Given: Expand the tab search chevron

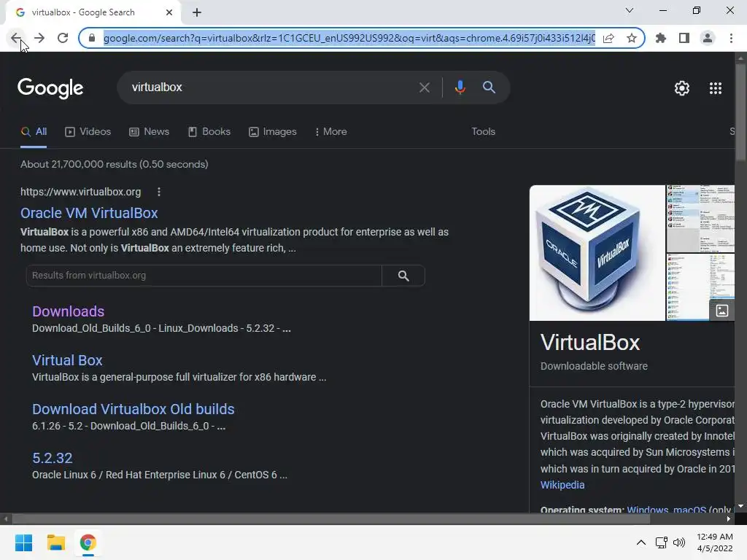Looking at the screenshot, I should tap(630, 10).
